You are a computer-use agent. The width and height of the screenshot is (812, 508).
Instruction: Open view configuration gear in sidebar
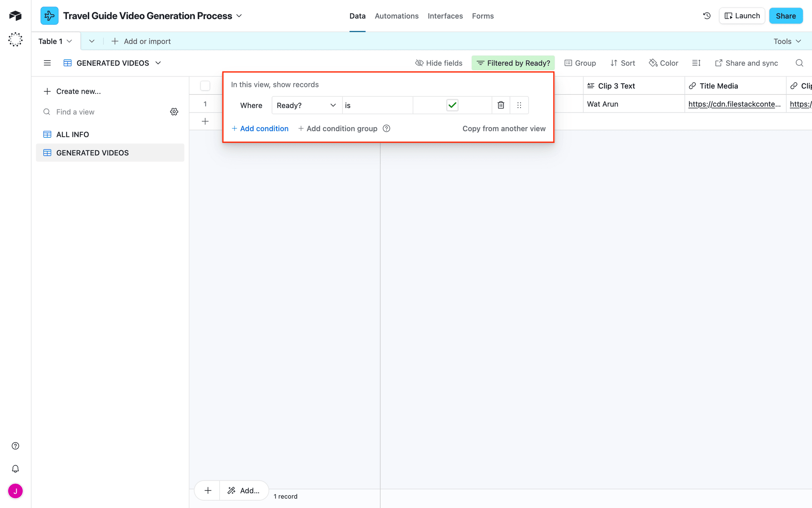[x=174, y=111]
